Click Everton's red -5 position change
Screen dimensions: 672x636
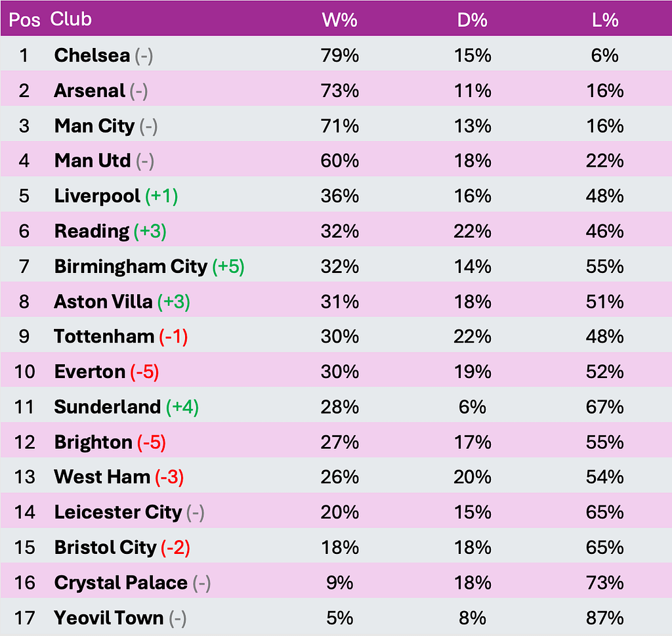coord(144,372)
